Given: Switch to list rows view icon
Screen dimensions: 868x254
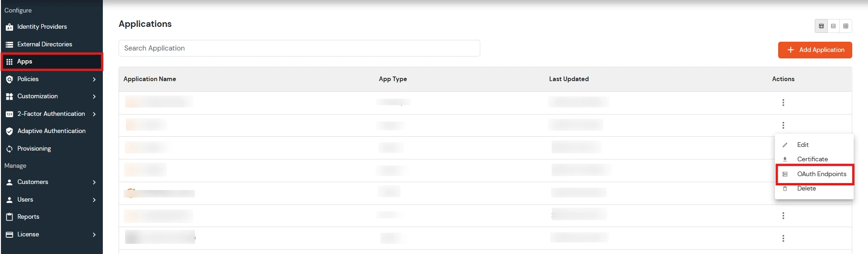Looking at the screenshot, I should 833,26.
